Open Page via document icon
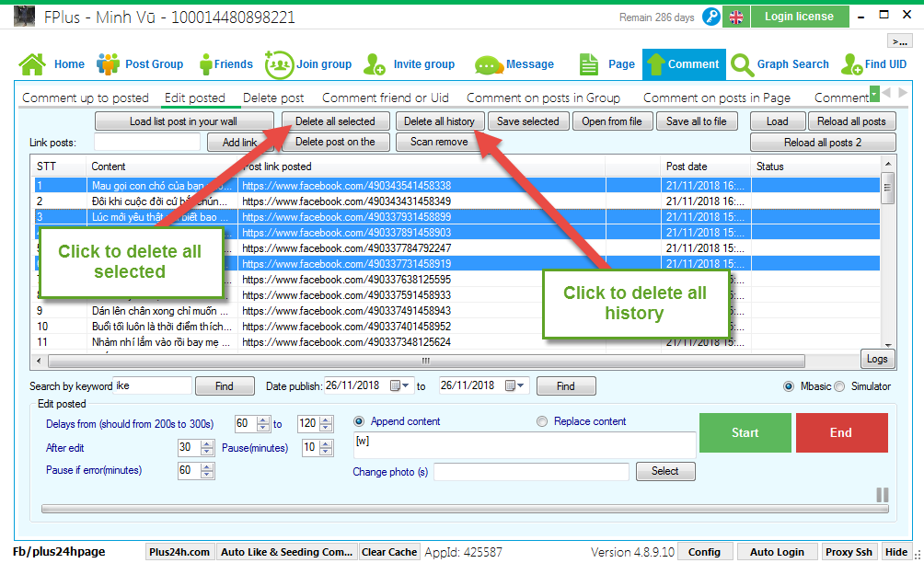The image size is (924, 563). [x=589, y=64]
